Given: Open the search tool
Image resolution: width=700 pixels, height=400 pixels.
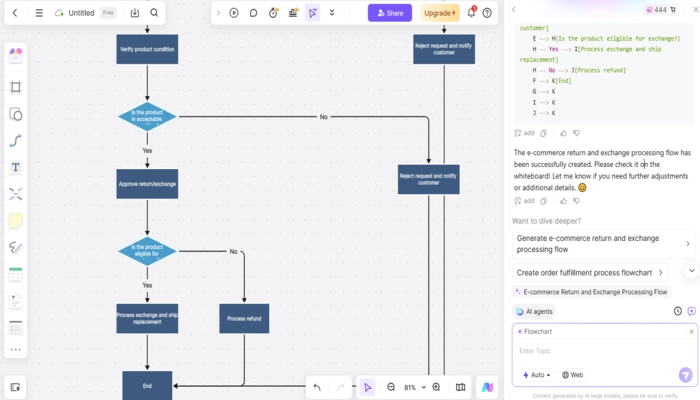Looking at the screenshot, I should [x=154, y=13].
